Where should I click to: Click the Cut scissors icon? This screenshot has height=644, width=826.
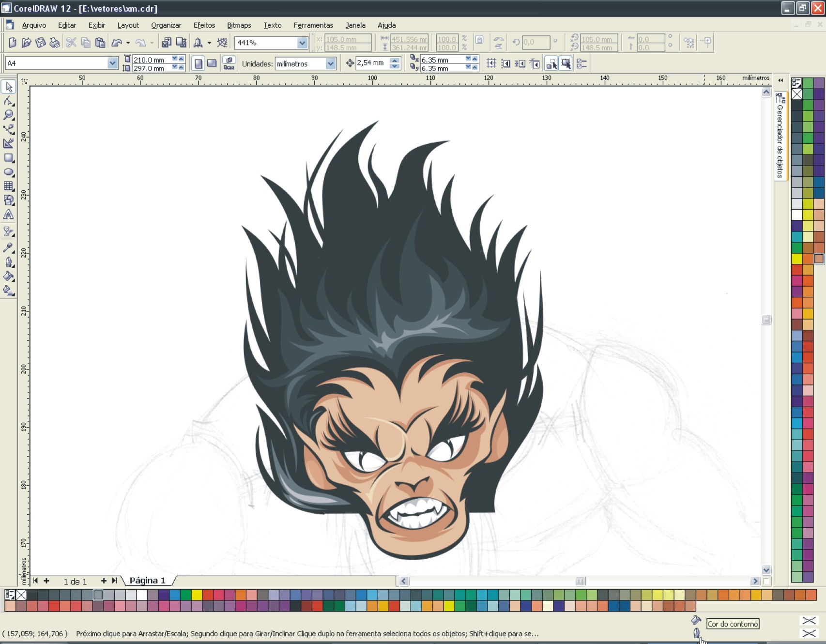point(71,43)
